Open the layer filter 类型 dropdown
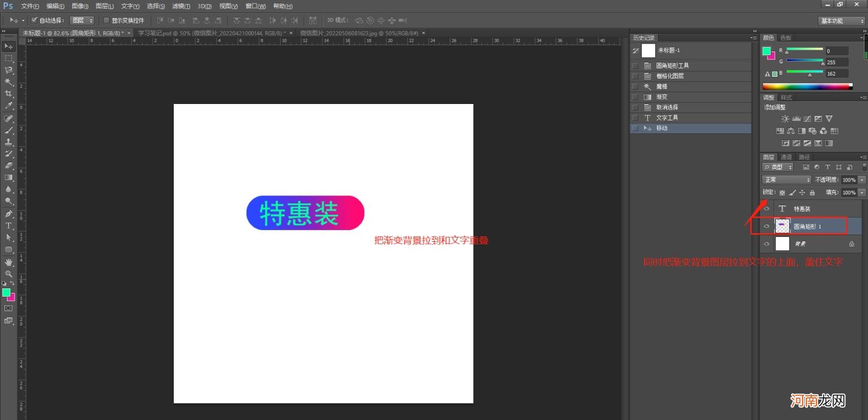The image size is (868, 420). 777,167
